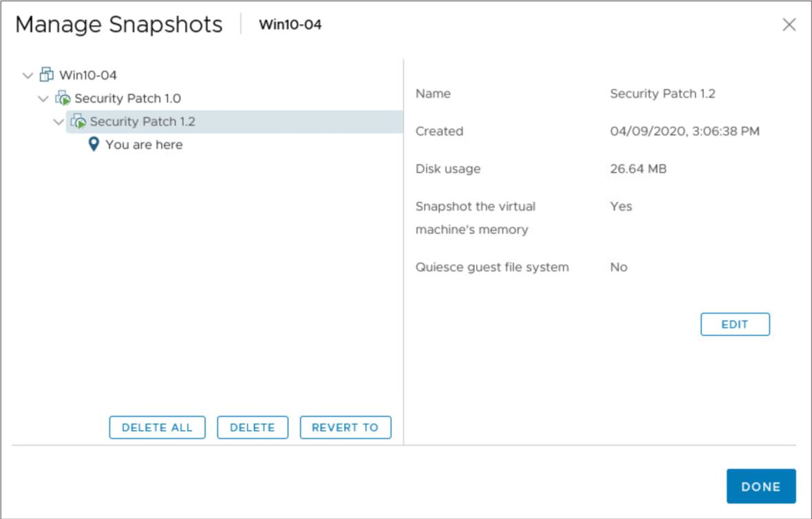The width and height of the screenshot is (812, 519).
Task: Collapse the Security Patch 1.0 chevron
Action: tap(43, 98)
